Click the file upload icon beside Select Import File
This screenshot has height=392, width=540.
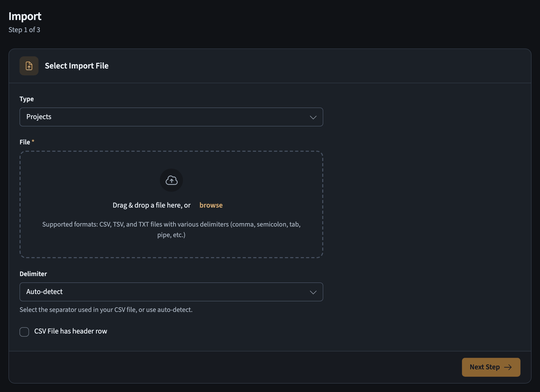point(29,66)
